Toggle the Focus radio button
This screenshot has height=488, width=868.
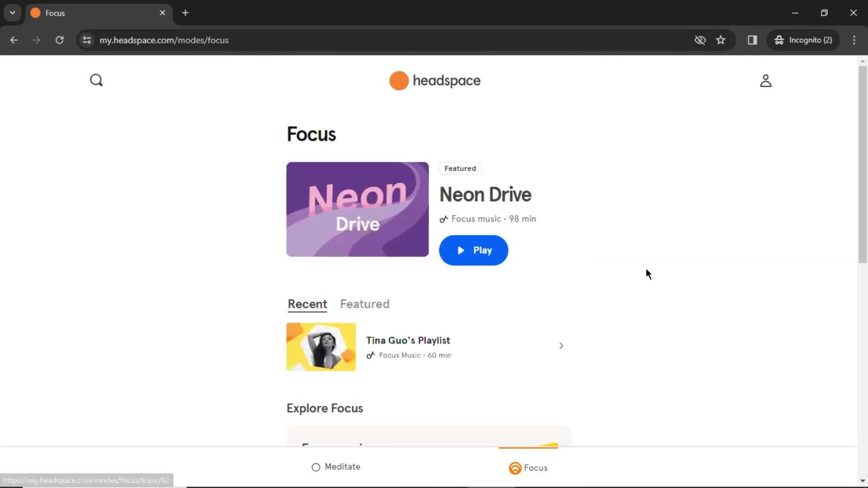point(514,468)
